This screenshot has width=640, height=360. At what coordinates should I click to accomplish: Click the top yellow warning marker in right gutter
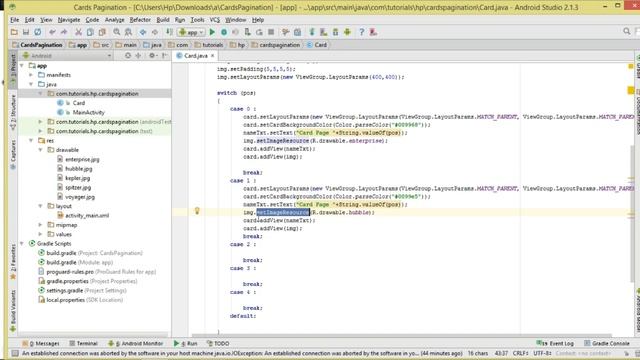coord(631,66)
